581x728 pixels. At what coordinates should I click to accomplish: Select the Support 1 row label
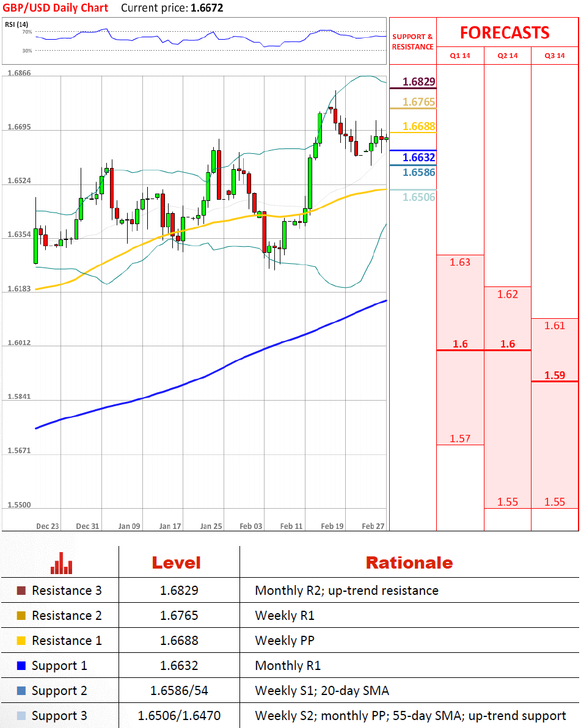[59, 666]
